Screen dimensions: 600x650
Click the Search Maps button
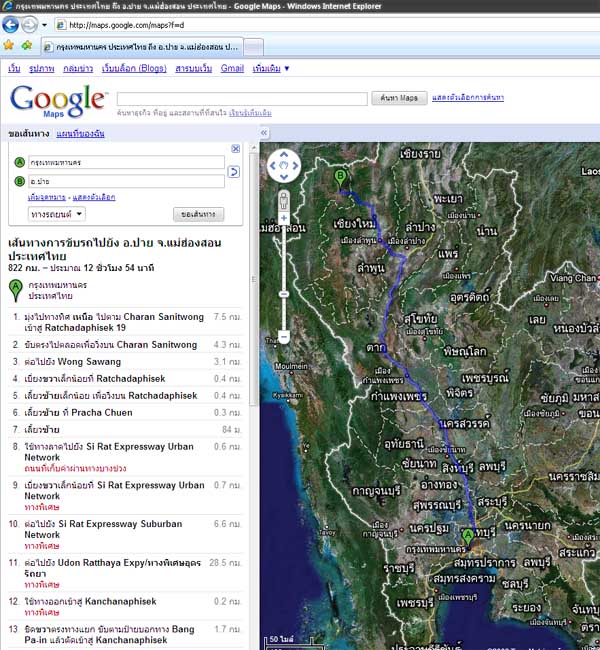pos(397,98)
